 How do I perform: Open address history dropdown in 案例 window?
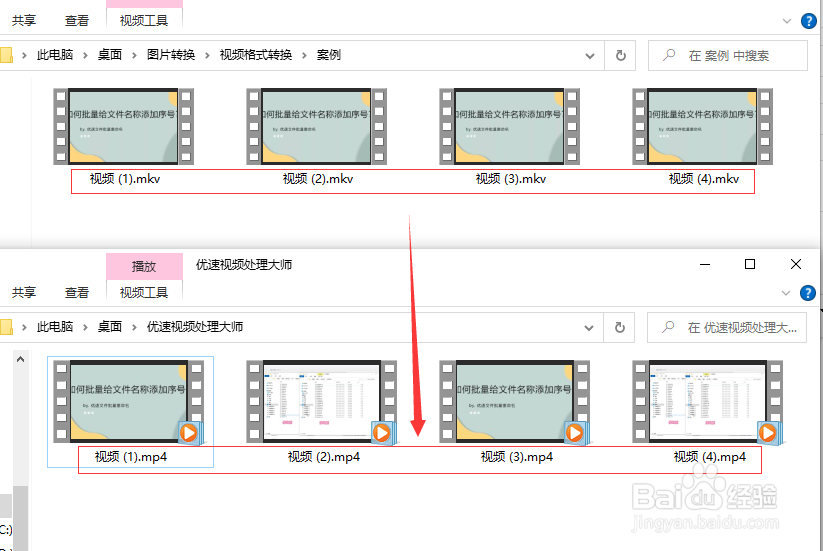point(590,56)
